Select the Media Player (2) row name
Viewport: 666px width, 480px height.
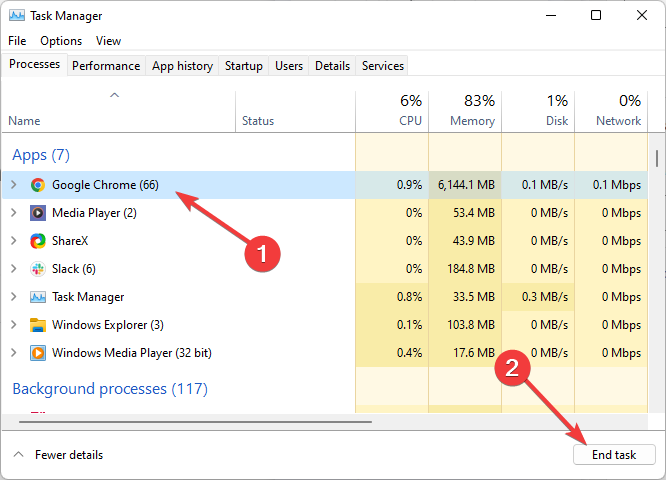coord(94,213)
